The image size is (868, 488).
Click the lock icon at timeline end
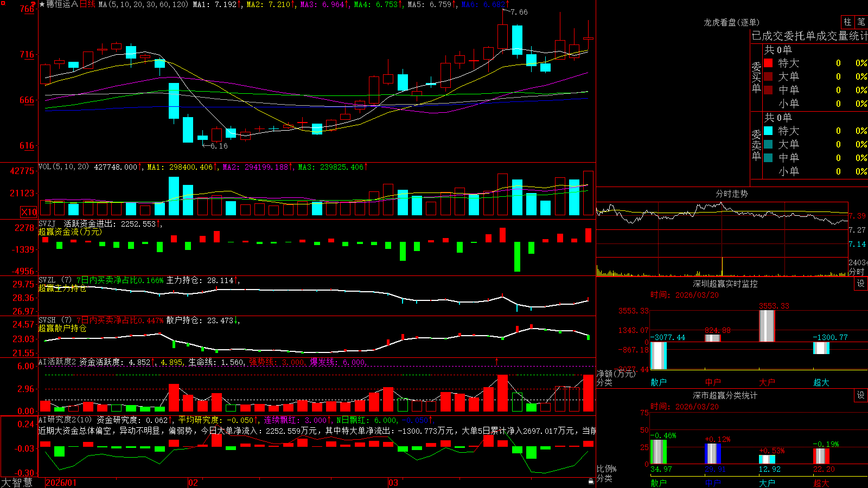[591, 481]
